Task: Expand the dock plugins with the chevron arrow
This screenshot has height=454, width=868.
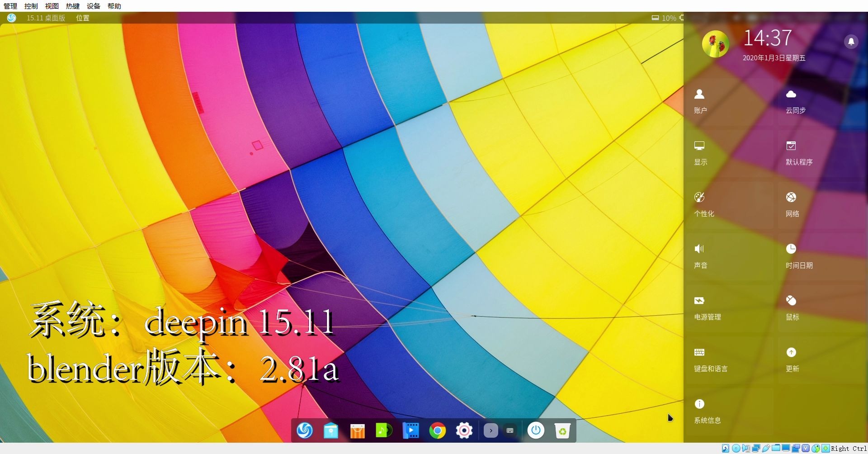Action: point(491,431)
